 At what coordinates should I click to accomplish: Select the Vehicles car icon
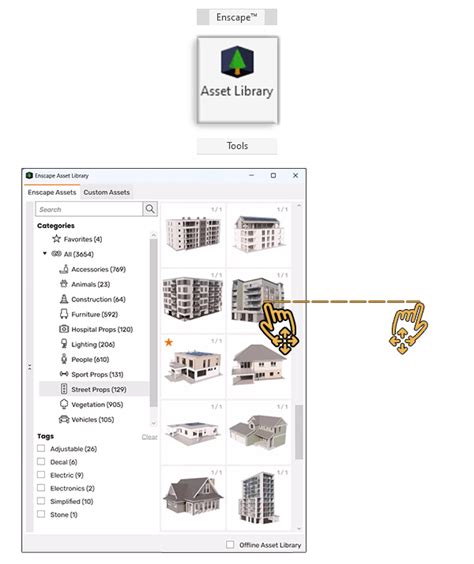pos(64,419)
